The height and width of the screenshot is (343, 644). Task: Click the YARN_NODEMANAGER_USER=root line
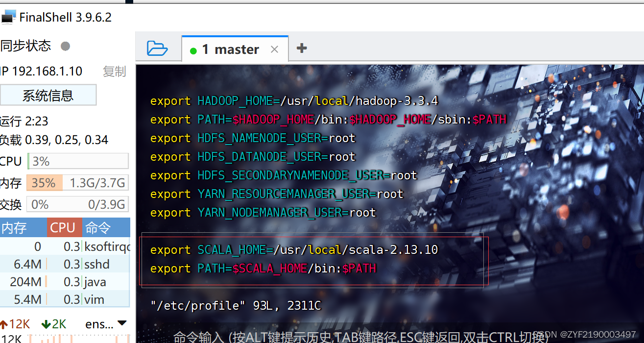[263, 213]
